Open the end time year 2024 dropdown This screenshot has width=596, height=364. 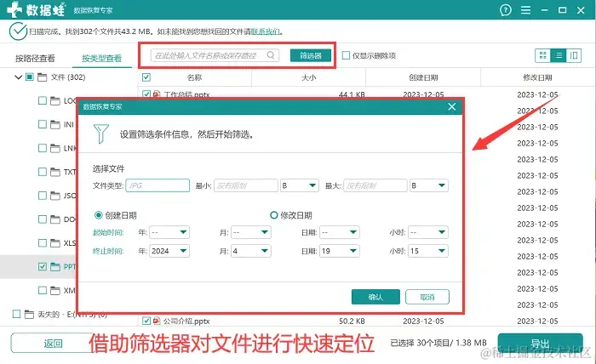point(169,251)
